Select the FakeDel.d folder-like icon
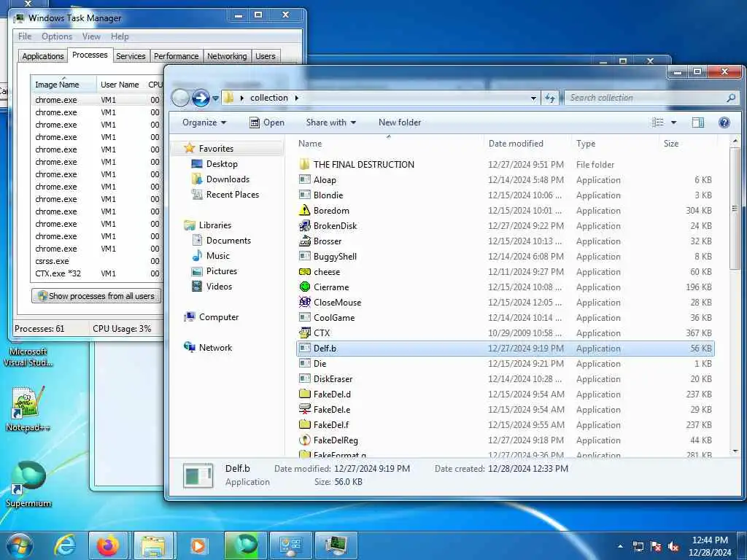Image resolution: width=747 pixels, height=560 pixels. (x=304, y=394)
